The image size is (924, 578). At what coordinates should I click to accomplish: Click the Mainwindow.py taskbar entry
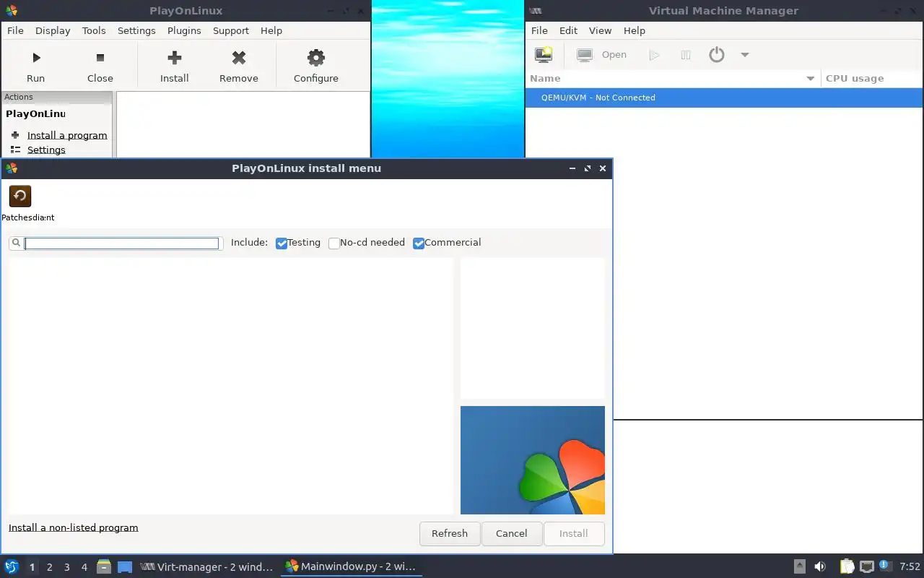[x=351, y=567]
